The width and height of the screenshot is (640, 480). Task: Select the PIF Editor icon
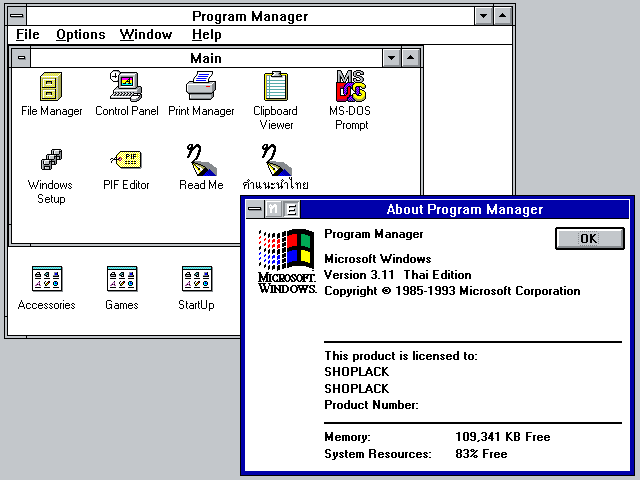coord(126,160)
